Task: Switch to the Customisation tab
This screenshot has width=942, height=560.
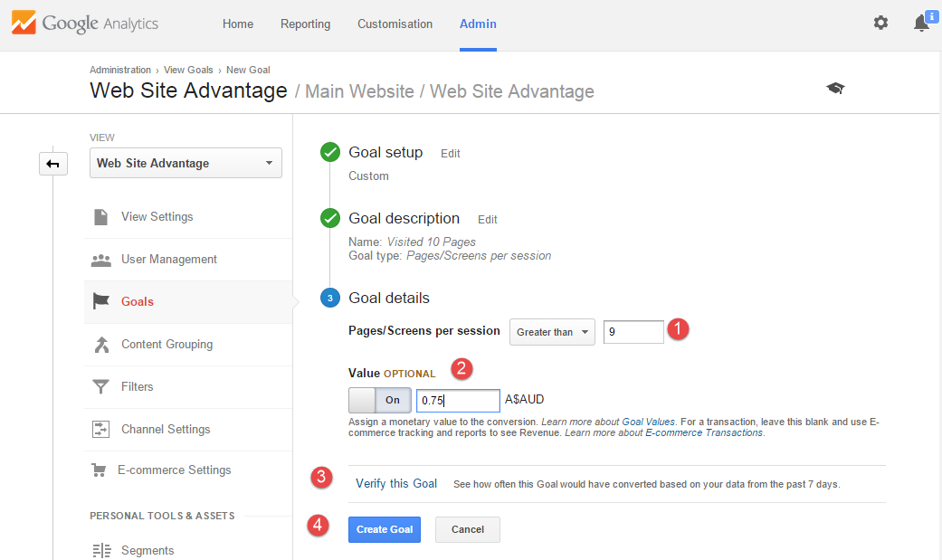Action: (x=395, y=24)
